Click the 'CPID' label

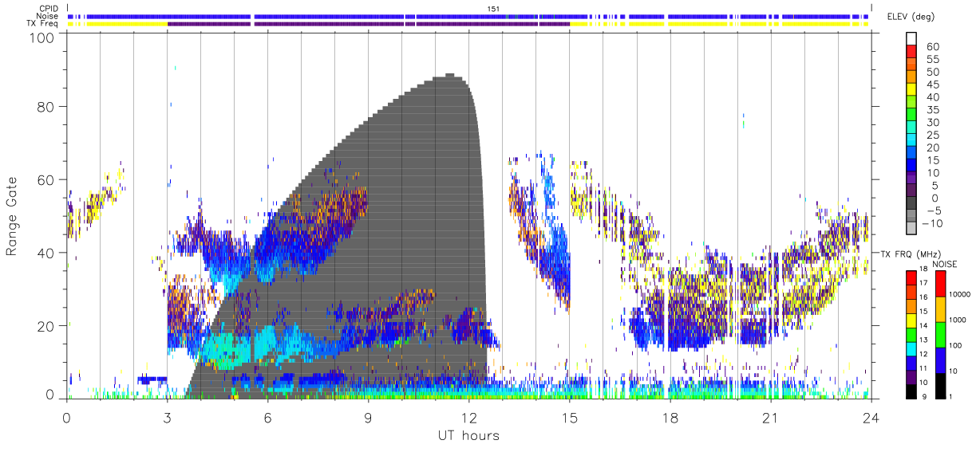click(49, 8)
